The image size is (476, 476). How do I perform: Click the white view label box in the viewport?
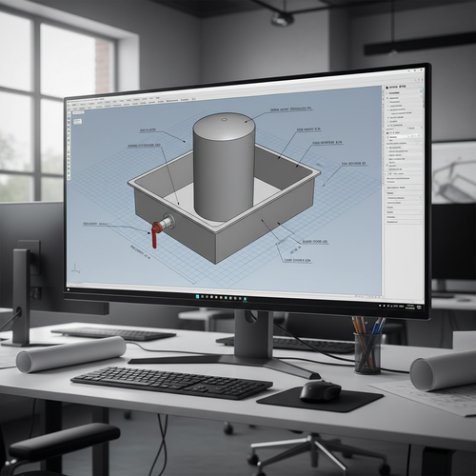tap(78, 122)
